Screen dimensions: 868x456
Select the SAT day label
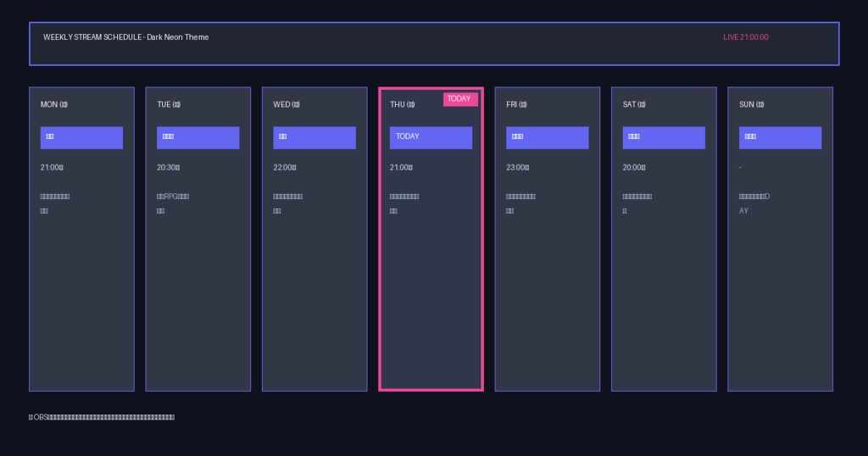pos(634,104)
